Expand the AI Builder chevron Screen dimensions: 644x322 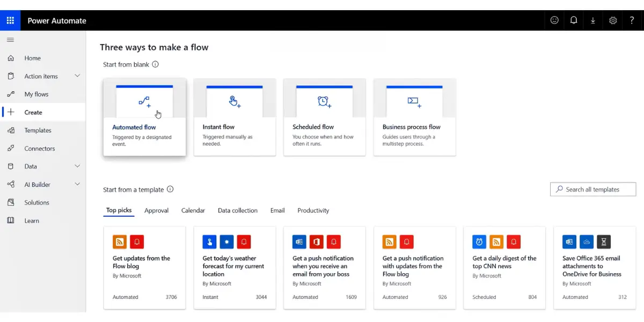pos(77,185)
